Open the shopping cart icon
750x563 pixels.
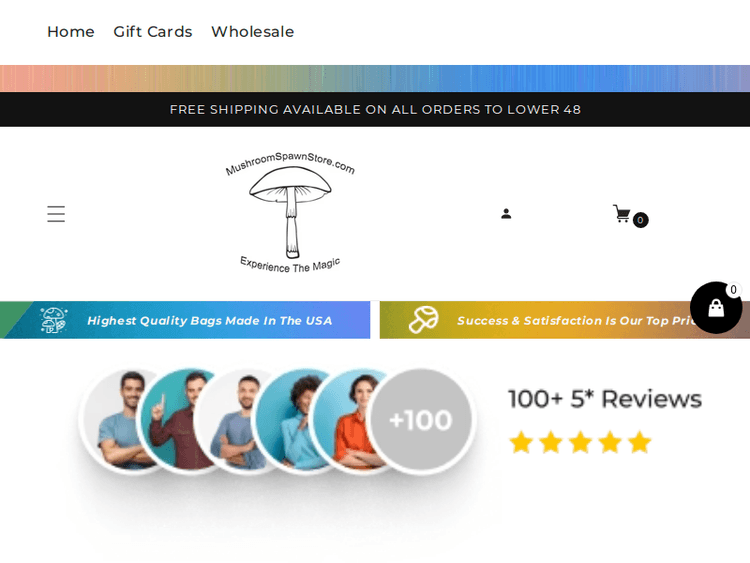click(x=622, y=214)
